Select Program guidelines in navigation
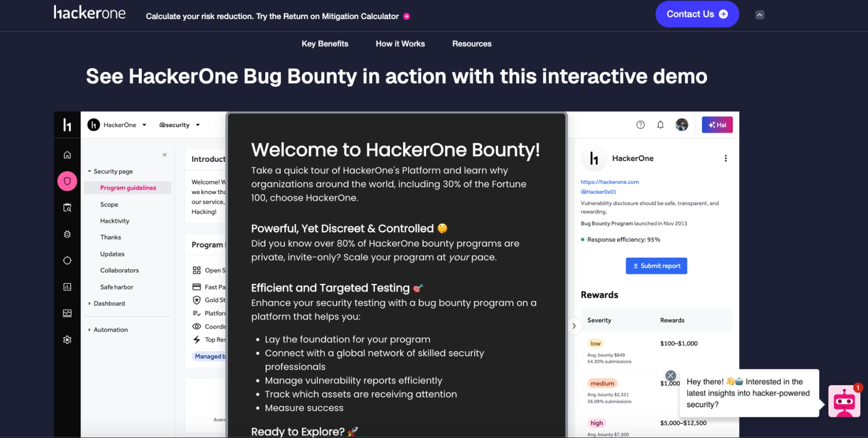 point(128,188)
